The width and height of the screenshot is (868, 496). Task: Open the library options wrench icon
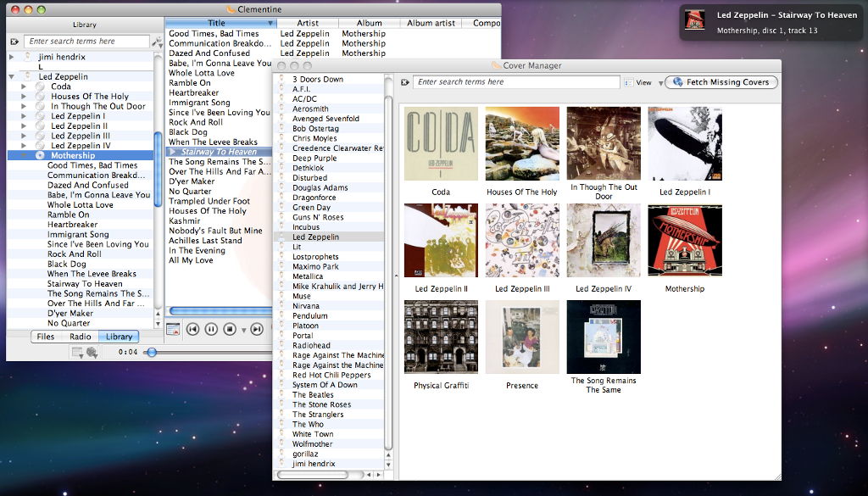coord(157,42)
